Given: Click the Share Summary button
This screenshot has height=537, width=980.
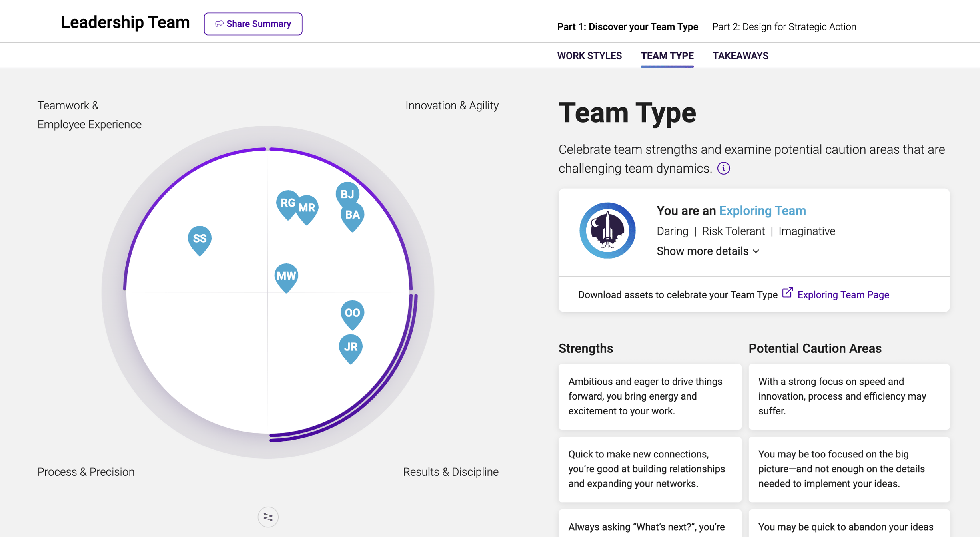Looking at the screenshot, I should coord(253,24).
